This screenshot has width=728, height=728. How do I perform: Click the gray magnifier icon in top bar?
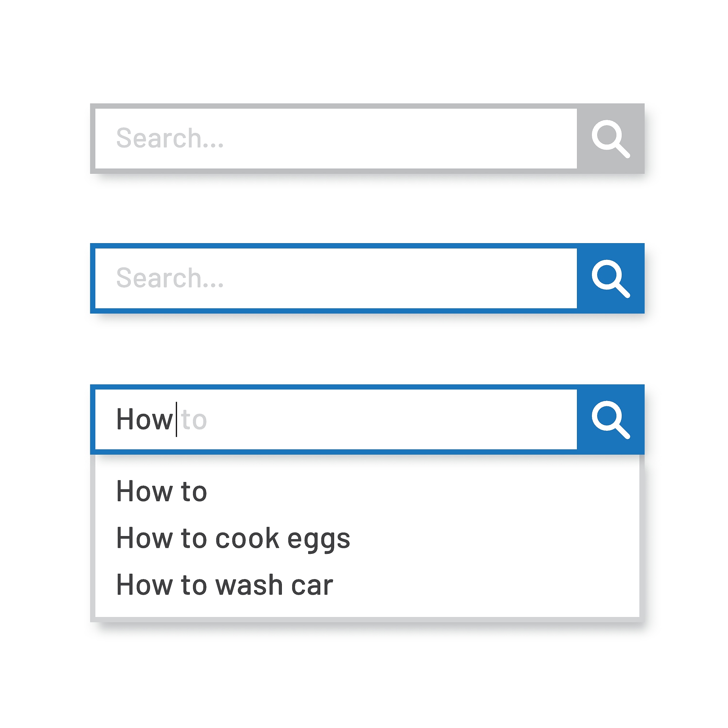610,139
